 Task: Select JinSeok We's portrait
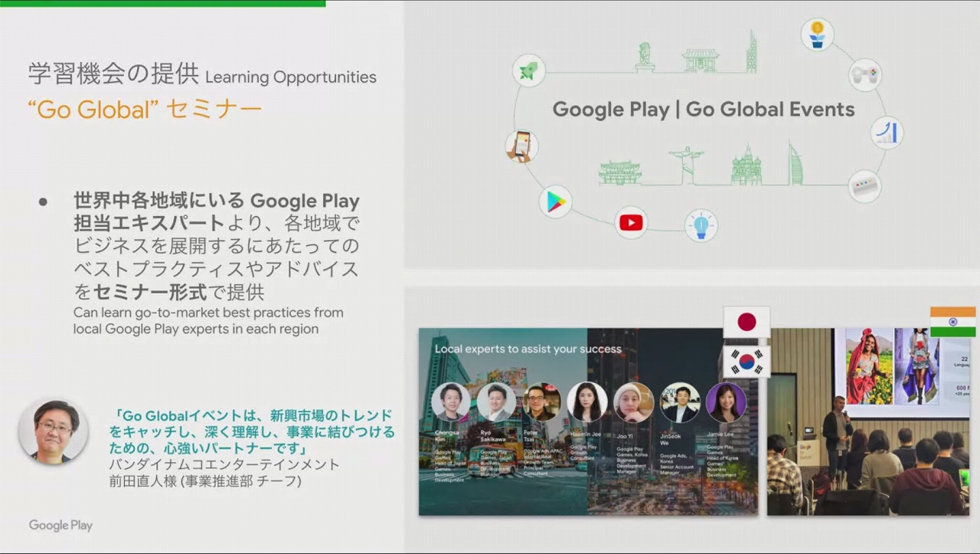(x=680, y=402)
